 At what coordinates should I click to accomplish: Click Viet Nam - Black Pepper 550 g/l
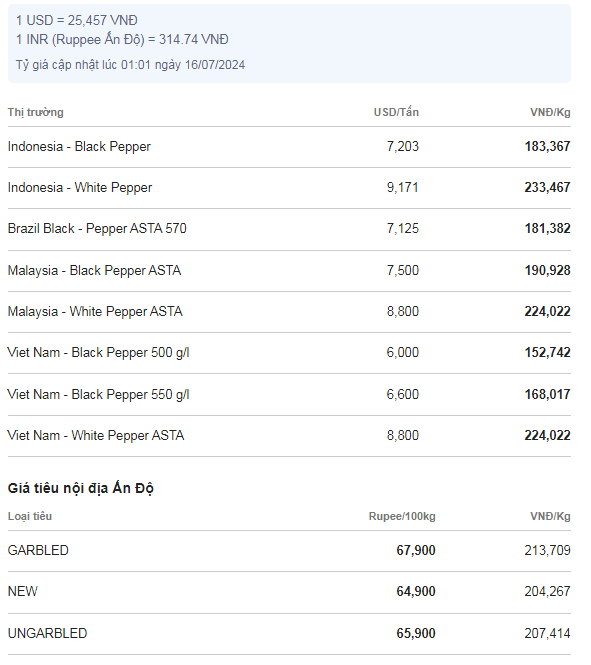(98, 395)
